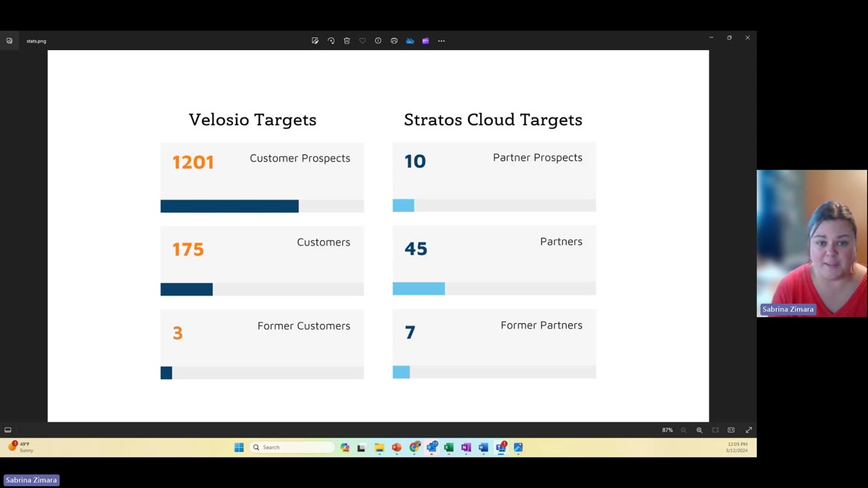Click the Customer Prospects dark blue progress bar
868x488 pixels.
tap(229, 206)
